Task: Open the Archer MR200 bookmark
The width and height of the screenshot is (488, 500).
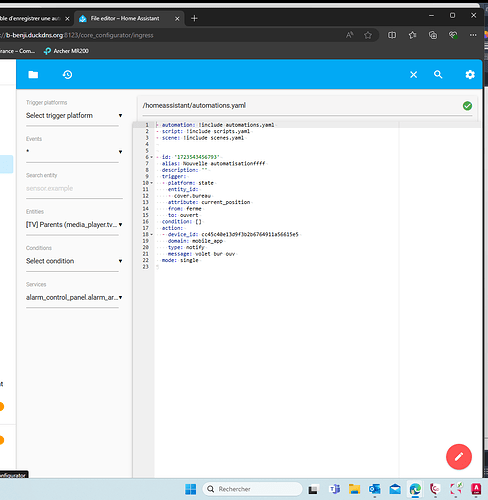Action: (x=66, y=51)
